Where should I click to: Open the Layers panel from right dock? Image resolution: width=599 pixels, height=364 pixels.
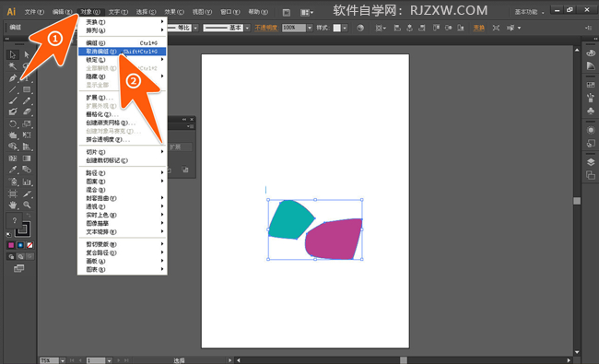tap(590, 162)
